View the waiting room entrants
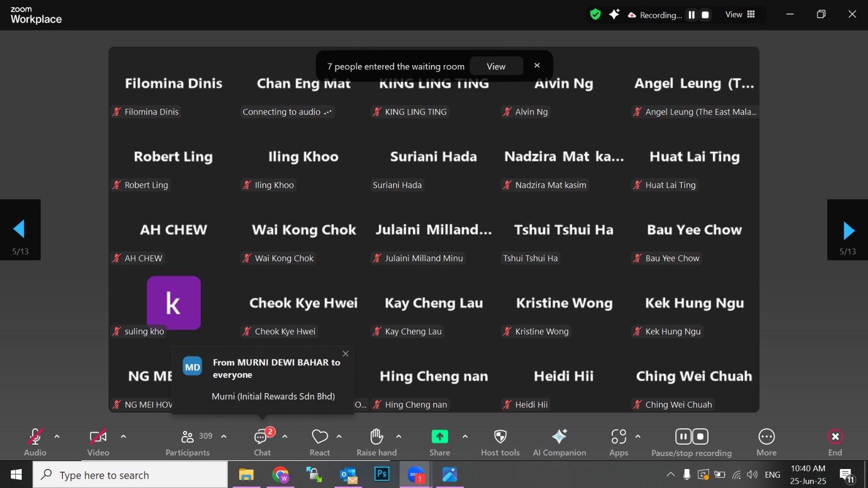This screenshot has height=488, width=868. pos(496,66)
